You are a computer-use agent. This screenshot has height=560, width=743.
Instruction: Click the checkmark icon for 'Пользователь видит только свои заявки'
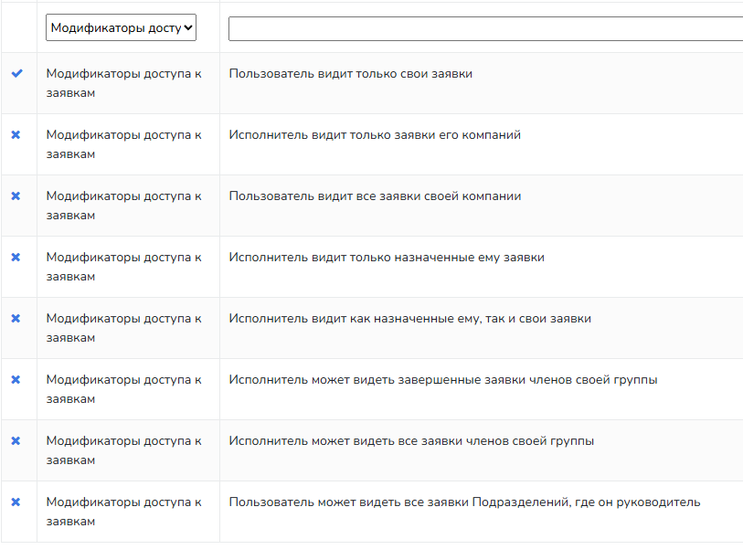click(16, 74)
